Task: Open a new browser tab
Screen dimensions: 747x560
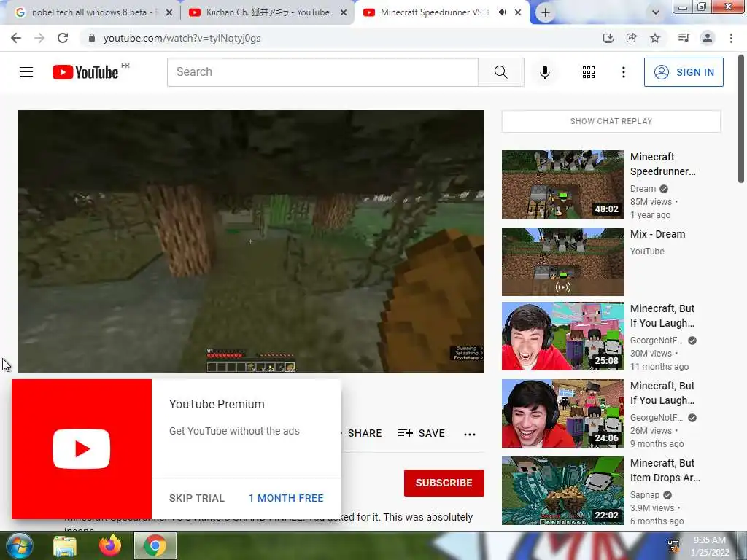Action: pos(546,12)
